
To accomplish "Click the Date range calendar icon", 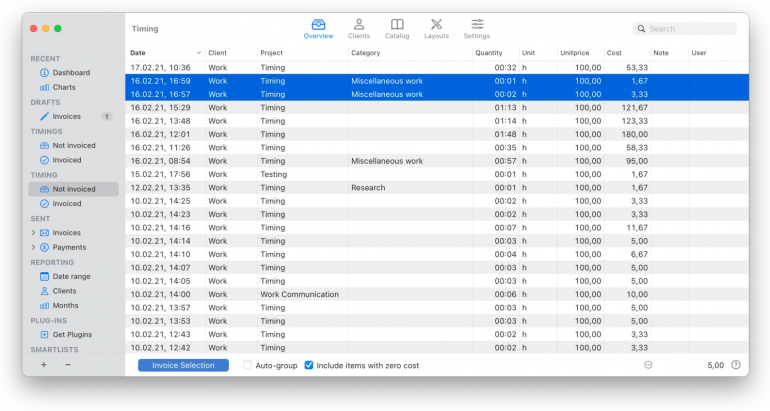I will (x=44, y=276).
